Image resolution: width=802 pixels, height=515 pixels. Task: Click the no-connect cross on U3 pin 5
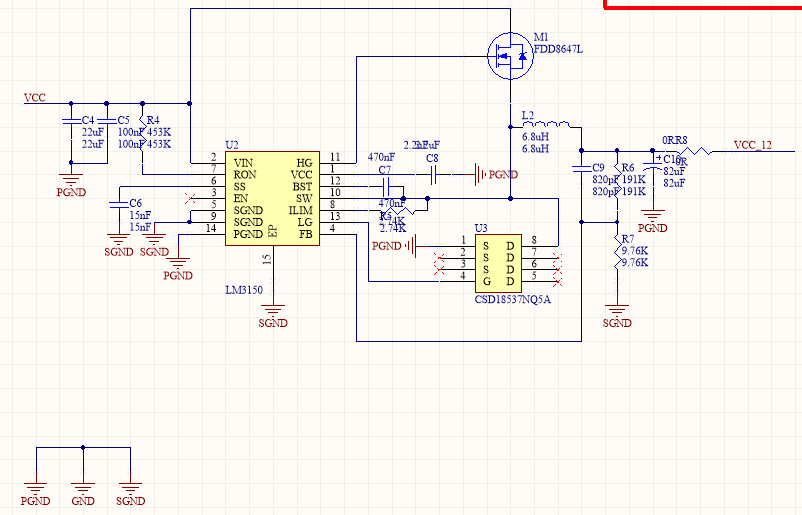(558, 281)
